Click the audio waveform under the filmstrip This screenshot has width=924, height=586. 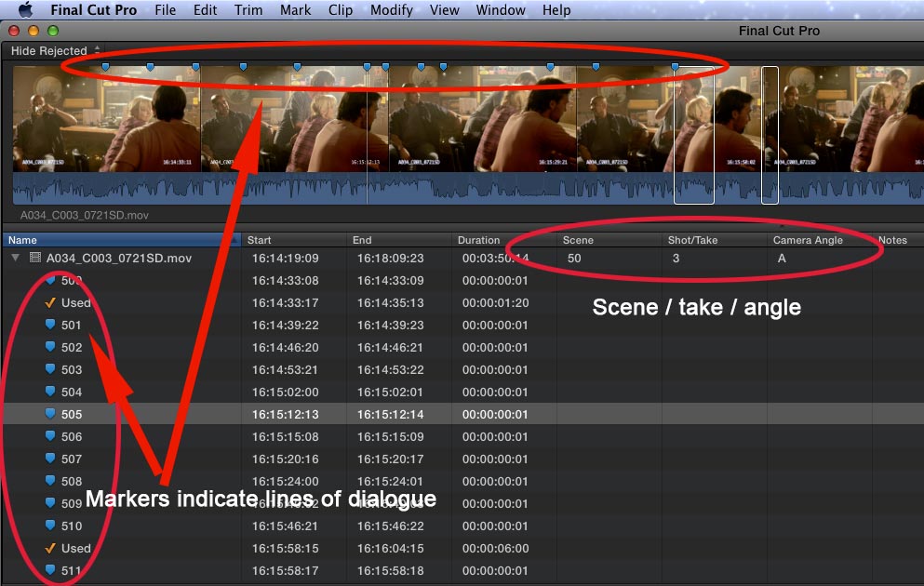[x=468, y=189]
